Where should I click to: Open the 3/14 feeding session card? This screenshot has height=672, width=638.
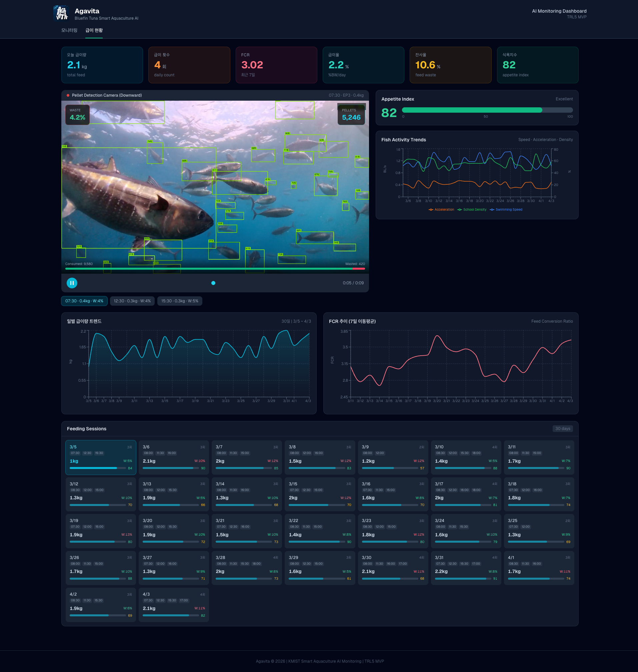coord(247,494)
